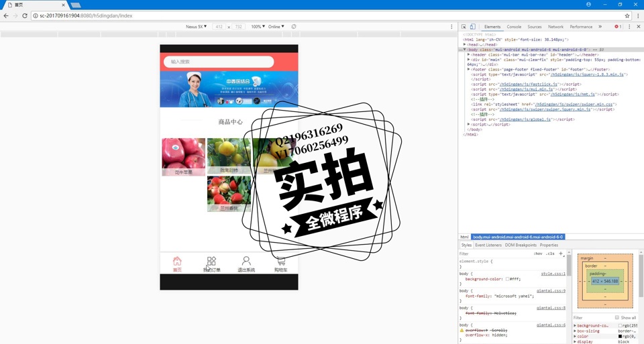This screenshot has height=344, width=644.
Task: Open the DevTools three-dot menu
Action: [x=629, y=27]
